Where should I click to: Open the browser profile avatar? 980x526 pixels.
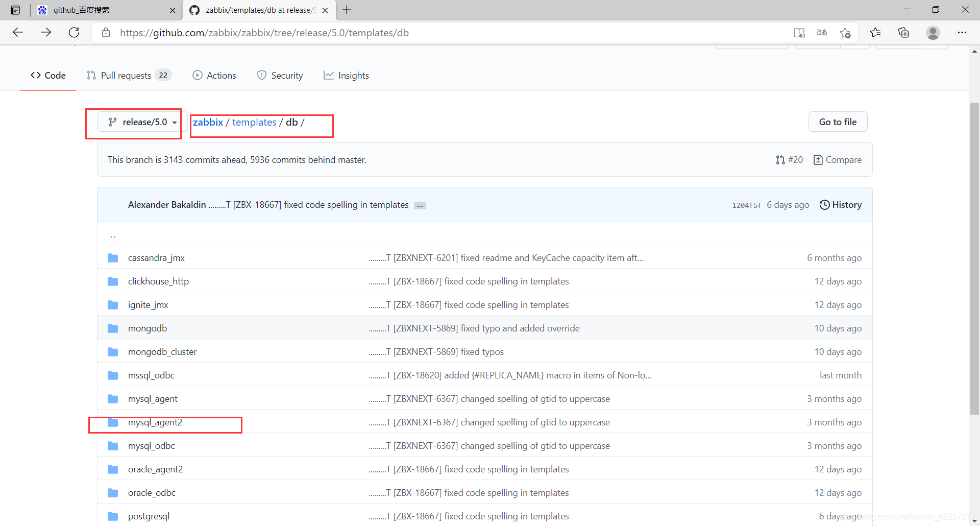click(x=933, y=33)
